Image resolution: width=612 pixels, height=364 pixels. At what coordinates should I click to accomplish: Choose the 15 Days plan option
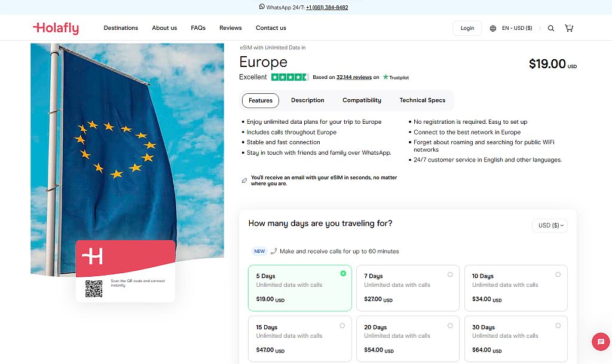point(299,338)
